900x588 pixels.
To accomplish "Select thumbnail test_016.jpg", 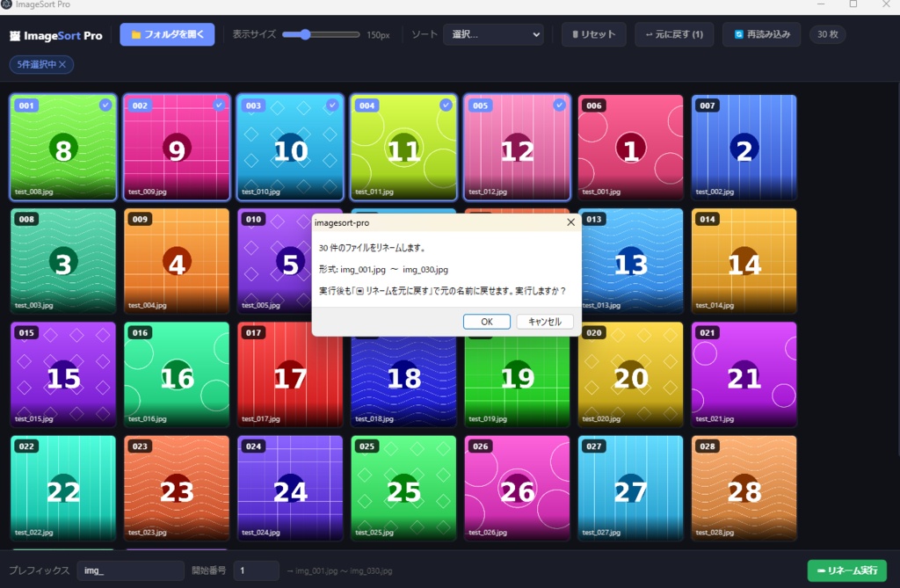I will pos(177,374).
